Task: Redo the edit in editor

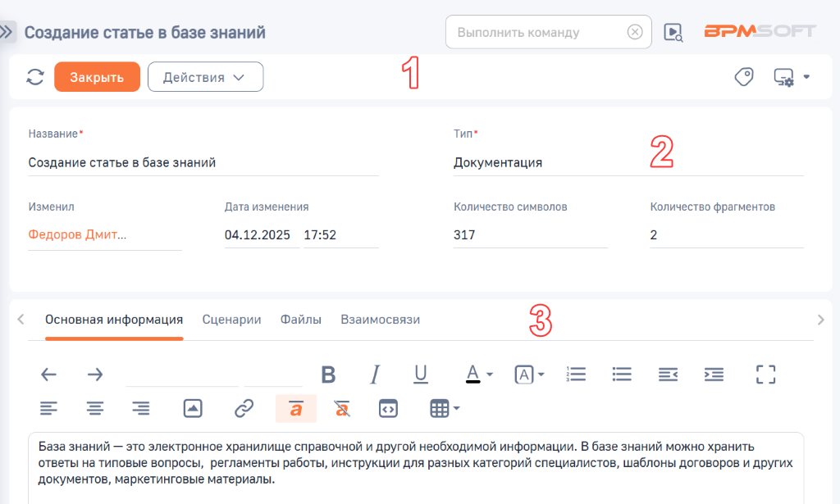Action: tap(95, 375)
